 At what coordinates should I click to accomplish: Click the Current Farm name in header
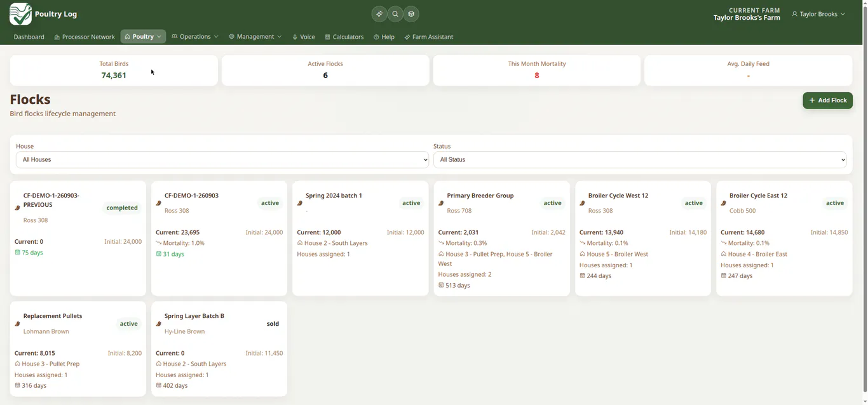(747, 18)
